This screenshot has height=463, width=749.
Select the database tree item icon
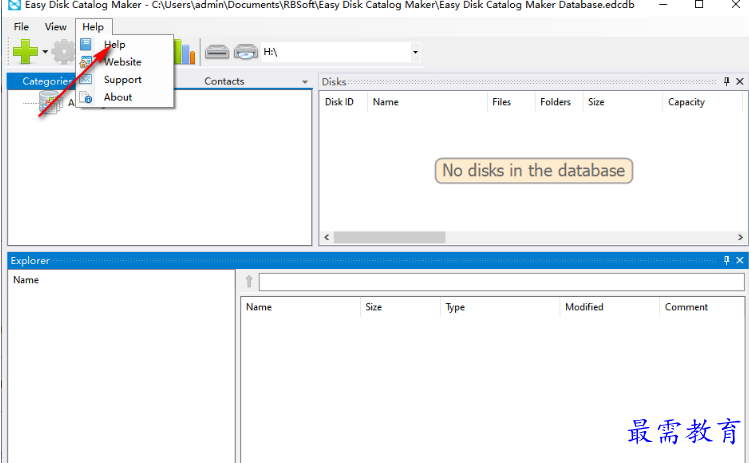[x=50, y=102]
